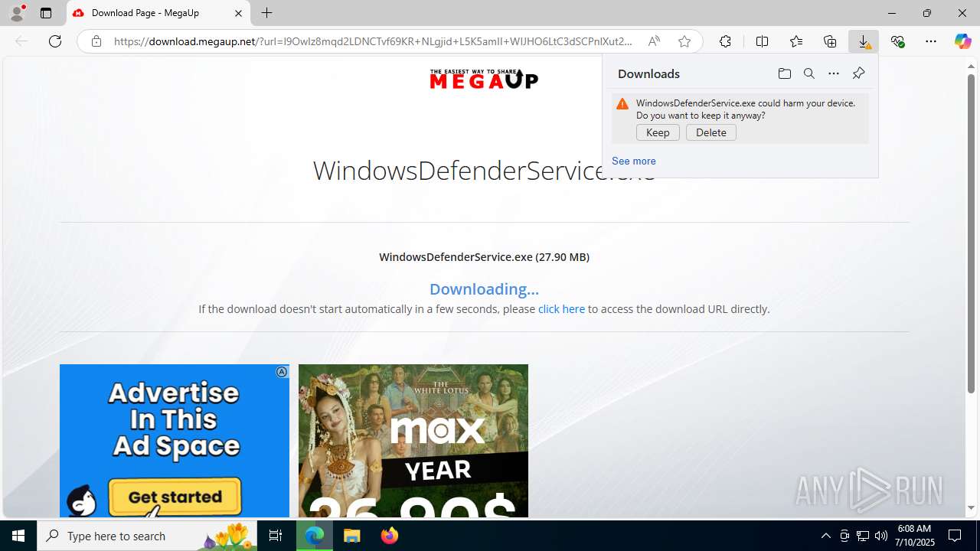
Task: Open downloads folder icon in Downloads panel
Action: click(x=784, y=73)
